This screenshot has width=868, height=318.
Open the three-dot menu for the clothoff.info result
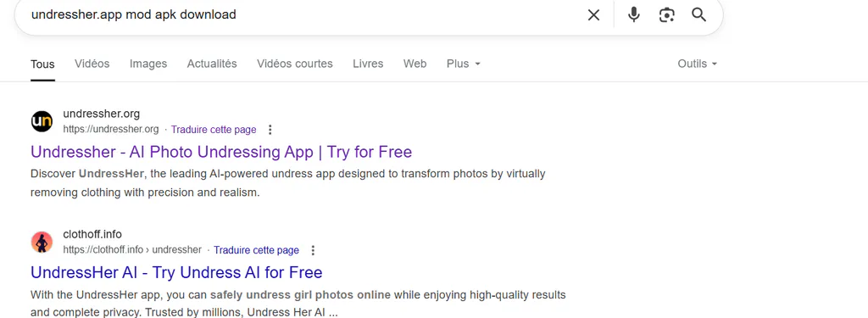point(313,250)
